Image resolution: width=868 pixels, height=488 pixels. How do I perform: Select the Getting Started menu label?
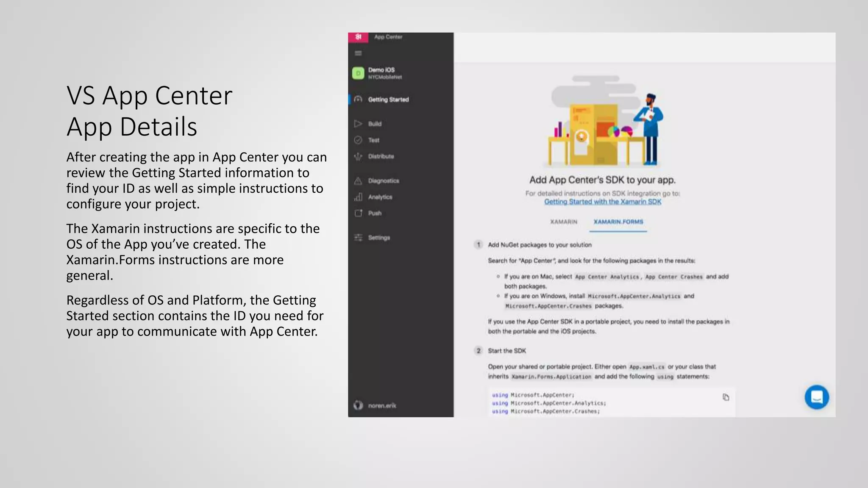point(388,100)
